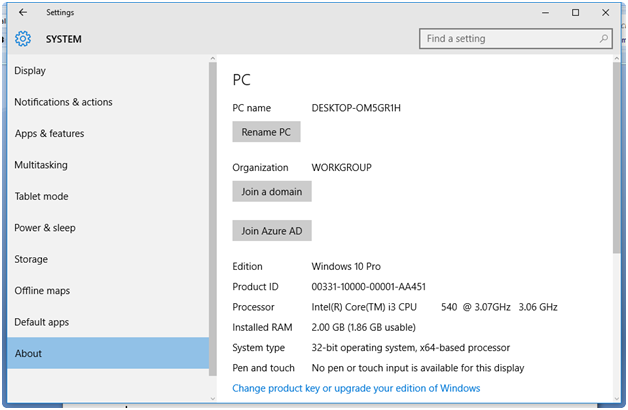The image size is (628, 410).
Task: Go to Apps & features
Action: coord(49,134)
